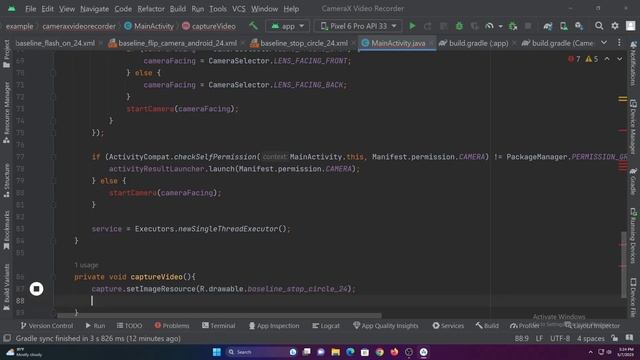Image resolution: width=640 pixels, height=360 pixels.
Task: Click the taskbar Search box
Action: [x=256, y=352]
